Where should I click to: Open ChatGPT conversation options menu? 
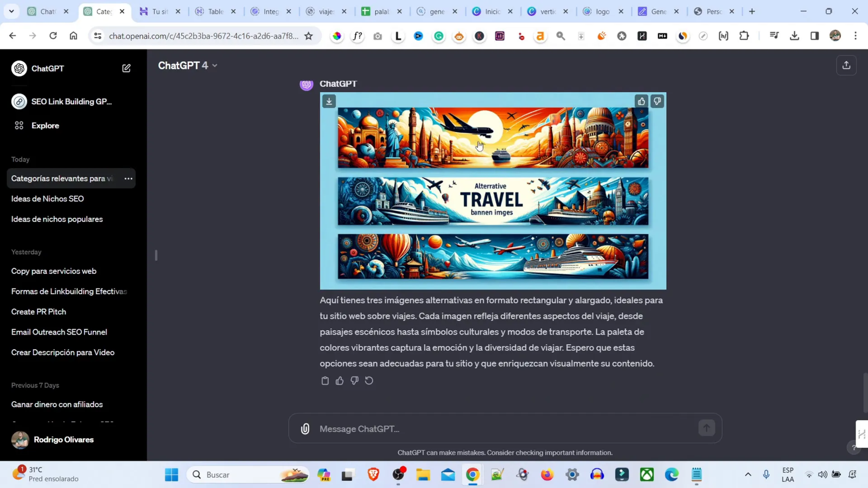127,178
